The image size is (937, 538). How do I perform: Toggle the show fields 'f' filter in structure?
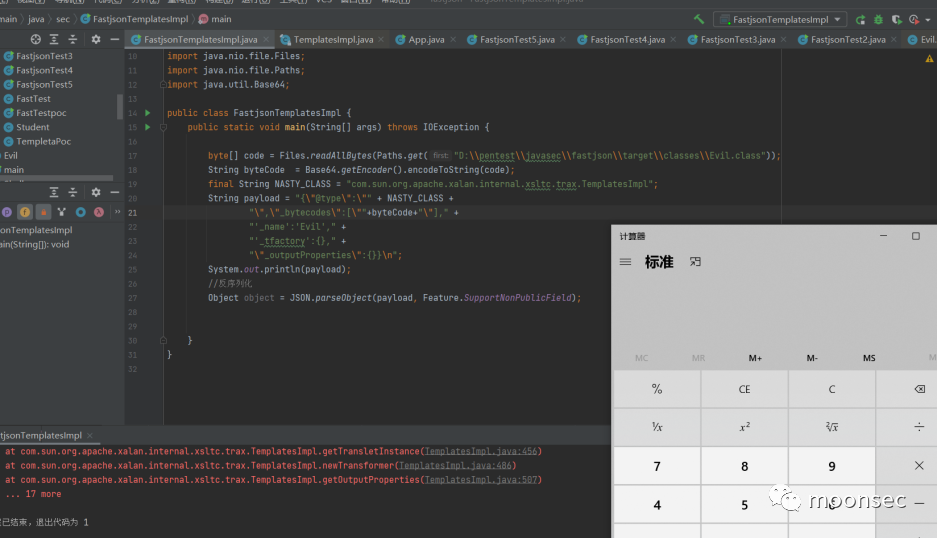(x=25, y=212)
